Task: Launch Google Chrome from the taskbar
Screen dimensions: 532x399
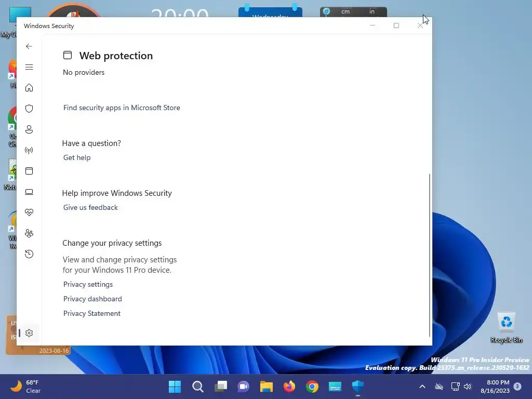Action: pyautogui.click(x=312, y=387)
